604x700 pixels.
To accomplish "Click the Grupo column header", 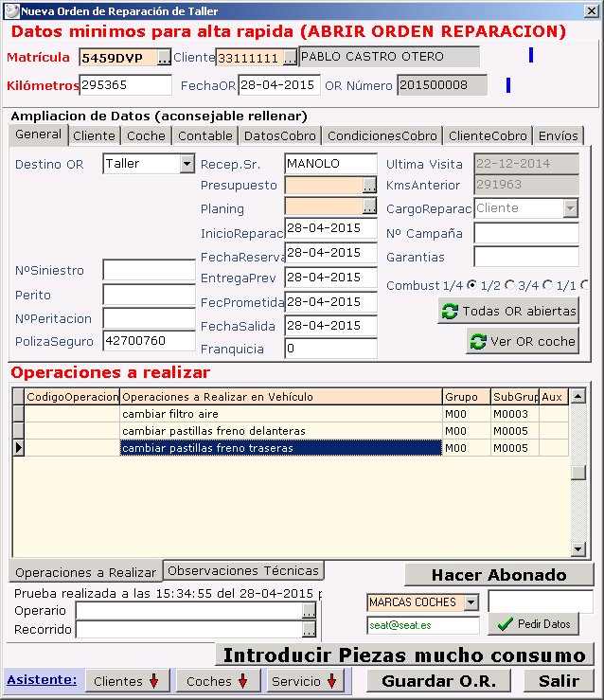I will coord(467,397).
